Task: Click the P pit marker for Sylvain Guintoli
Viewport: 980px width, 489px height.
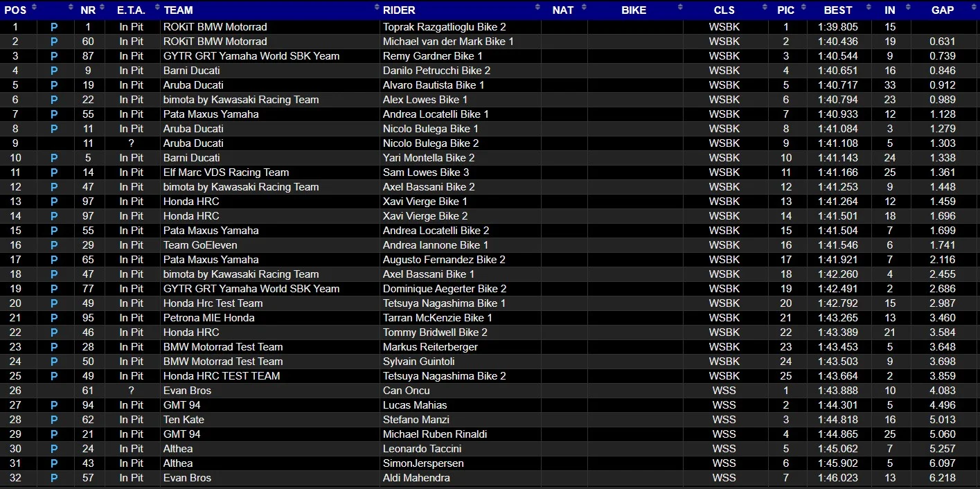Action: [x=55, y=362]
